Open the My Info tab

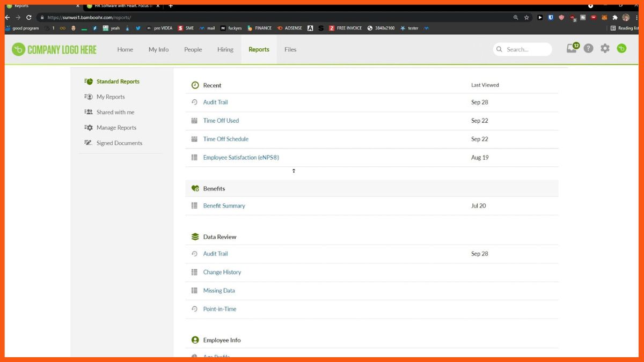point(158,49)
